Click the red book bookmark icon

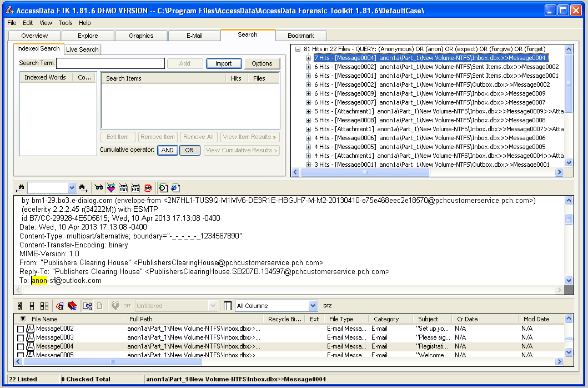coord(72,306)
